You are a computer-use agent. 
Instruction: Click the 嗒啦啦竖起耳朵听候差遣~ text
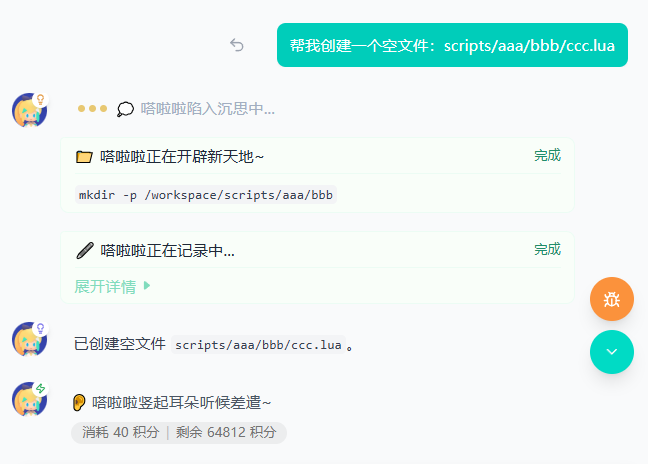click(x=181, y=402)
